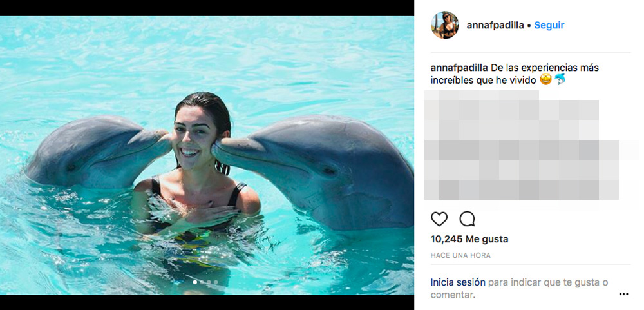Click annafpadilla username in the caption
The image size is (644, 310).
point(459,67)
